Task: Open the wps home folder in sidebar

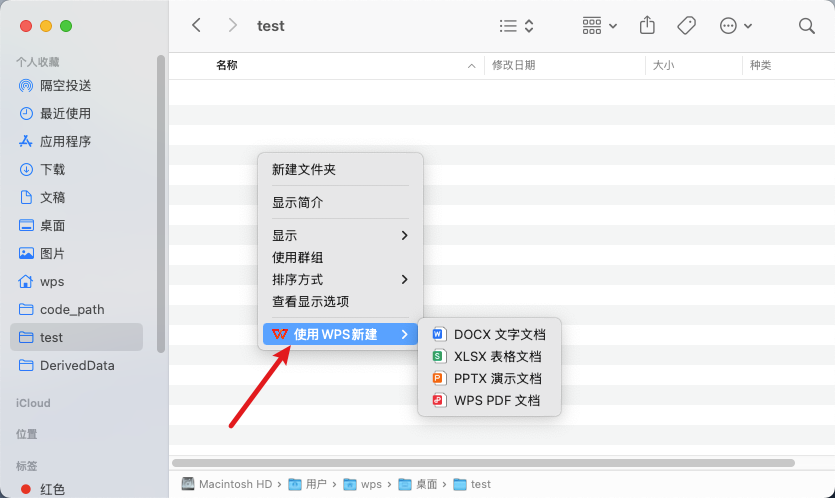Action: pos(76,281)
